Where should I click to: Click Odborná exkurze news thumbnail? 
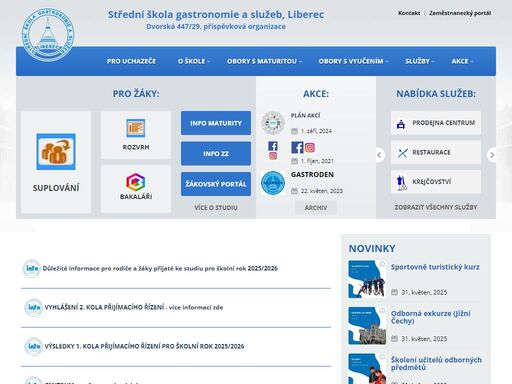coord(367,326)
